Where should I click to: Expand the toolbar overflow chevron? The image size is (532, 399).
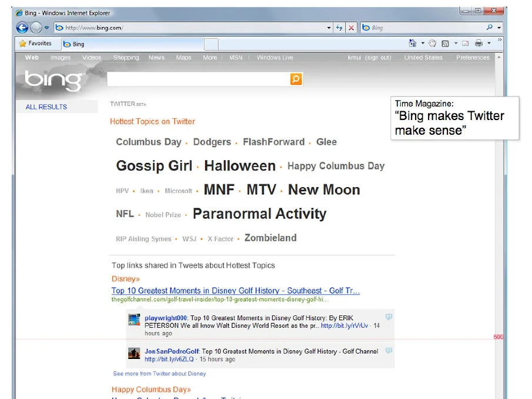pos(500,40)
